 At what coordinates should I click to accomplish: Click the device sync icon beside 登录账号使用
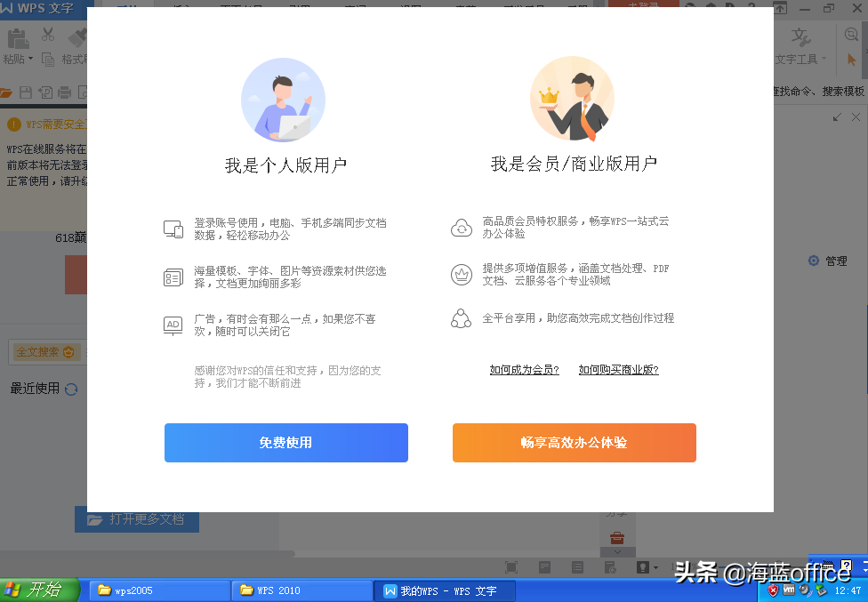(x=173, y=229)
